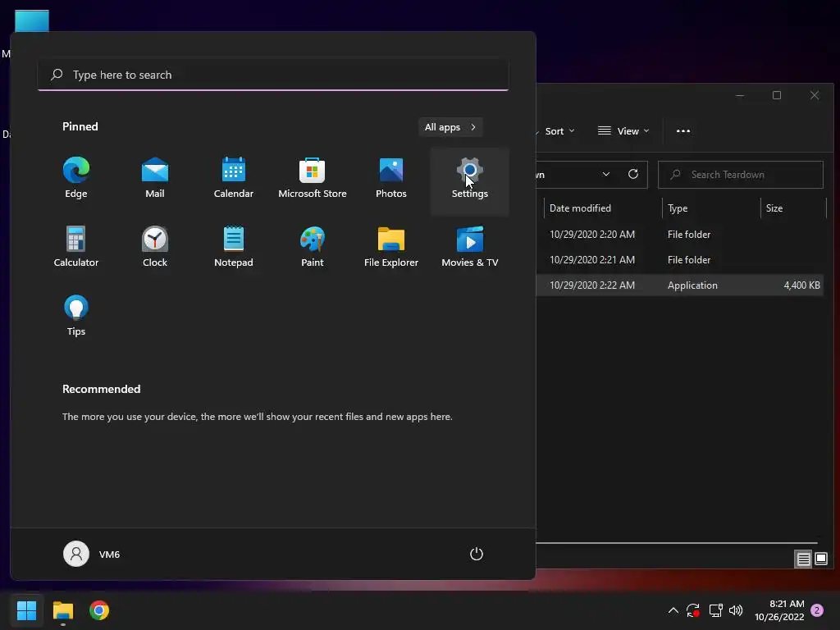Select the row dated 10/29/2020 2:20 AM
Image resolution: width=840 pixels, height=630 pixels.
[679, 235]
